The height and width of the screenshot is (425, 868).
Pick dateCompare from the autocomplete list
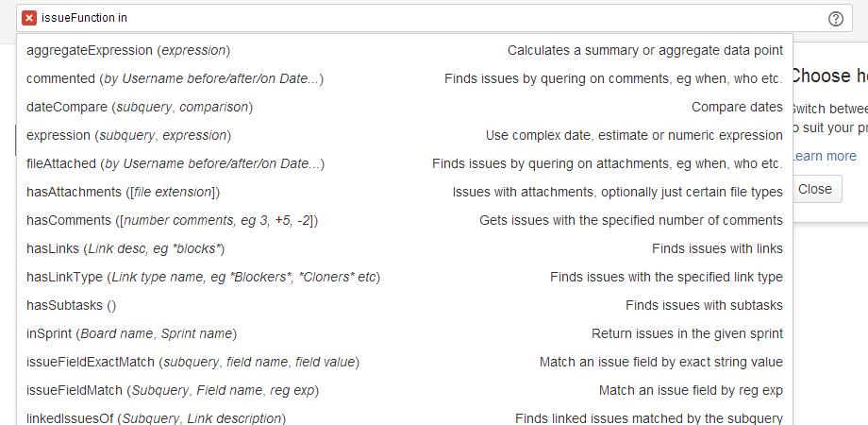click(x=405, y=107)
